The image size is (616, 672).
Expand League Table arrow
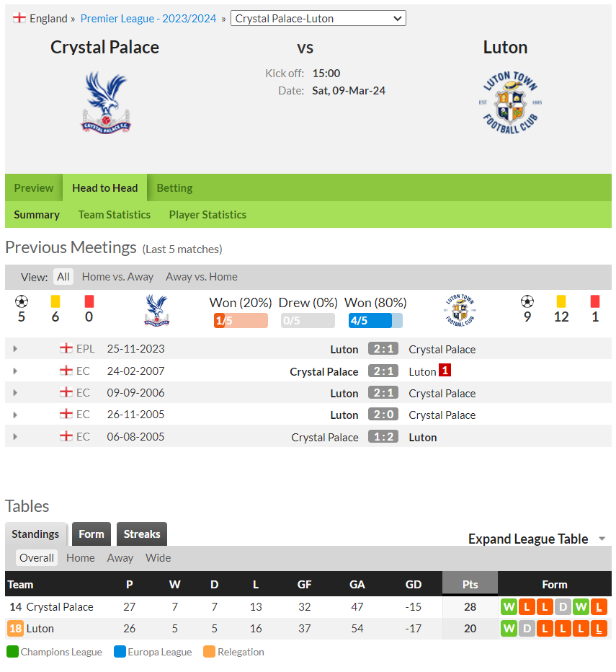602,539
